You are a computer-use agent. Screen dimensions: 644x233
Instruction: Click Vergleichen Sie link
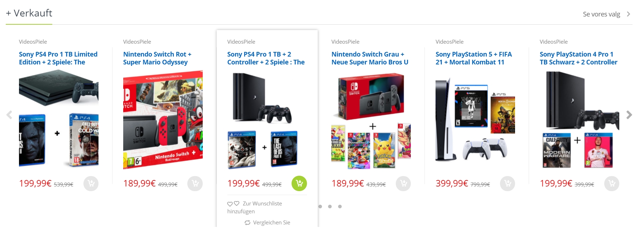271,223
